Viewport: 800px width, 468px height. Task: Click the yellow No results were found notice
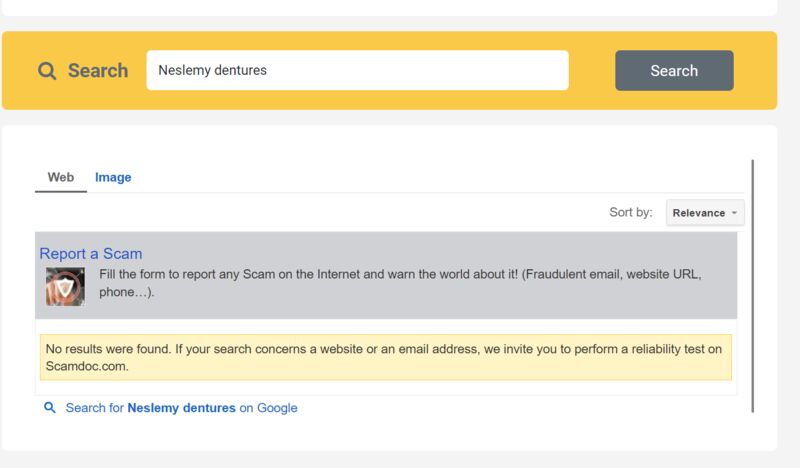386,357
